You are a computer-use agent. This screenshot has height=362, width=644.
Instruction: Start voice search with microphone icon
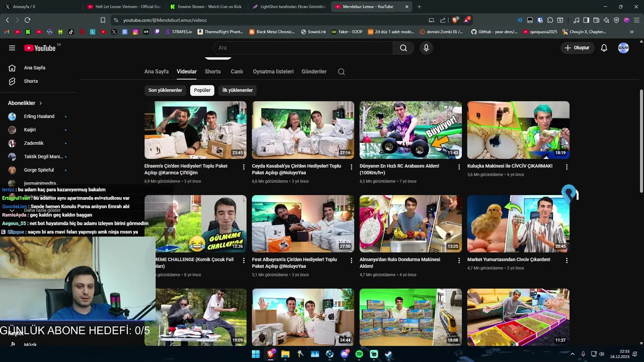pyautogui.click(x=426, y=48)
